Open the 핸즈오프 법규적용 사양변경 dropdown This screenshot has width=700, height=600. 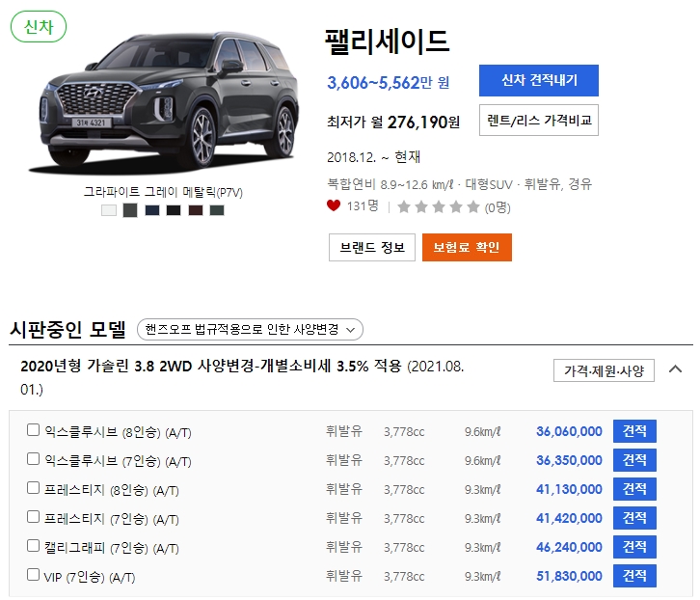click(x=250, y=330)
